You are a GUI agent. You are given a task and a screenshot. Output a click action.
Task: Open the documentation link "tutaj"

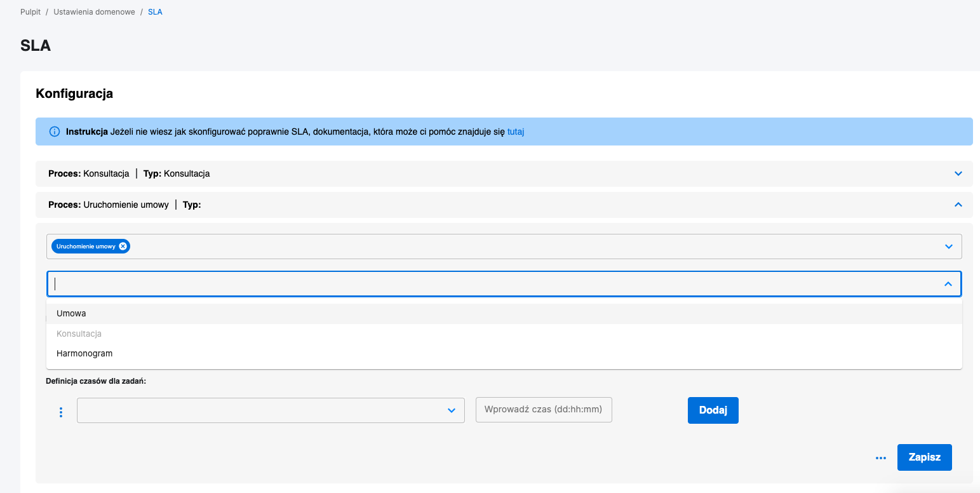point(515,132)
